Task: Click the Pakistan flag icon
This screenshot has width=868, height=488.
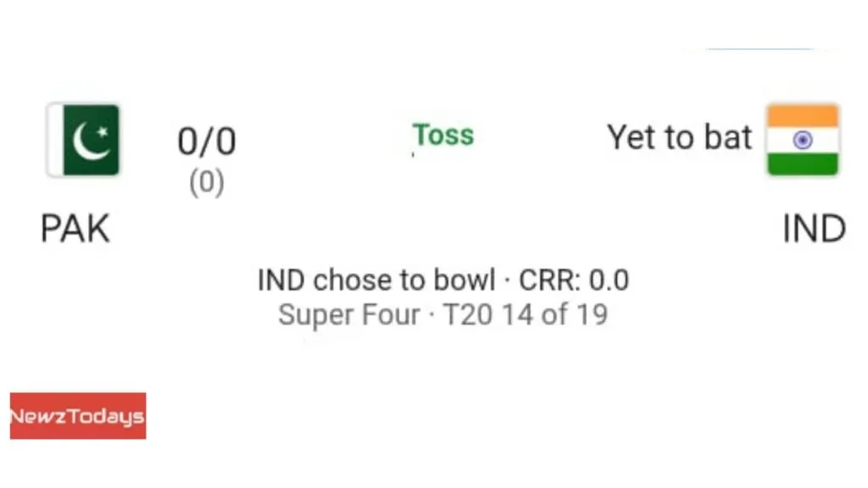Action: [84, 140]
